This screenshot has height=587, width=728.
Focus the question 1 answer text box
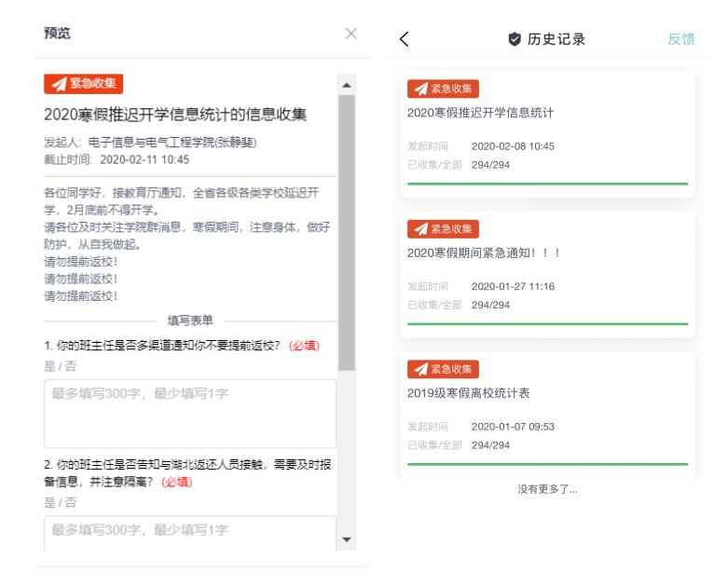(190, 413)
